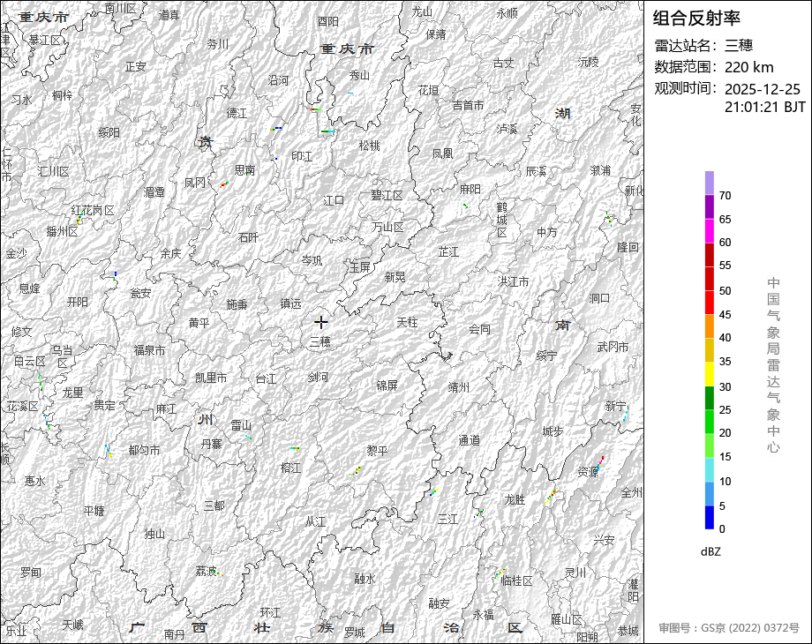This screenshot has width=812, height=644.
Task: Click the 洪江市 map label
Action: click(513, 281)
